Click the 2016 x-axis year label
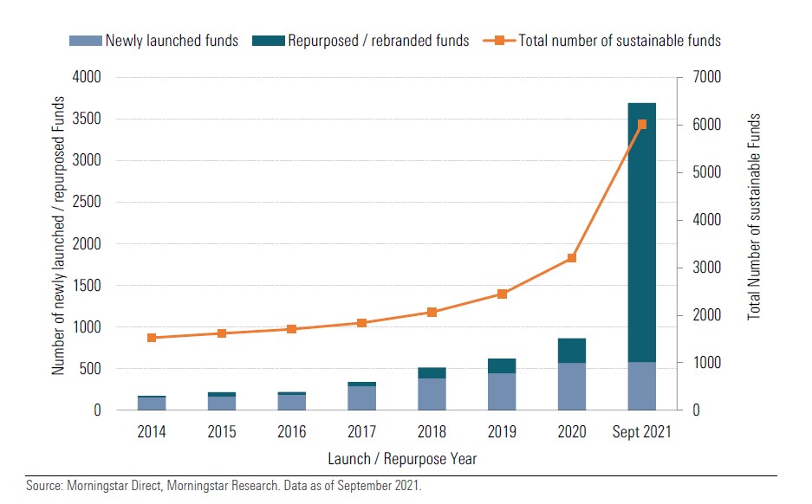Screen dimensions: 812x504 [x=291, y=432]
